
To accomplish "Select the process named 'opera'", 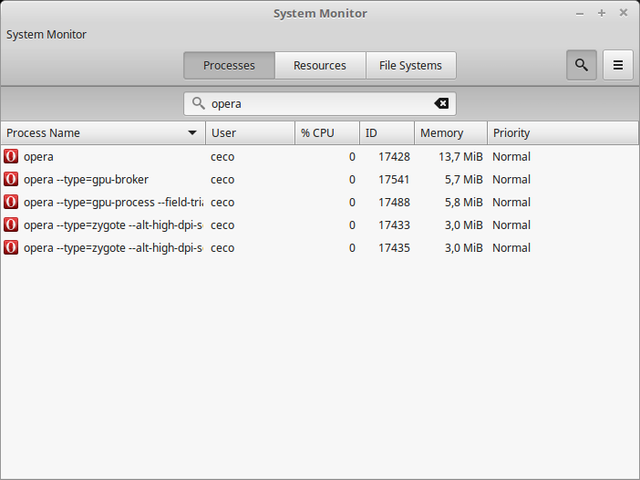I will click(320, 157).
